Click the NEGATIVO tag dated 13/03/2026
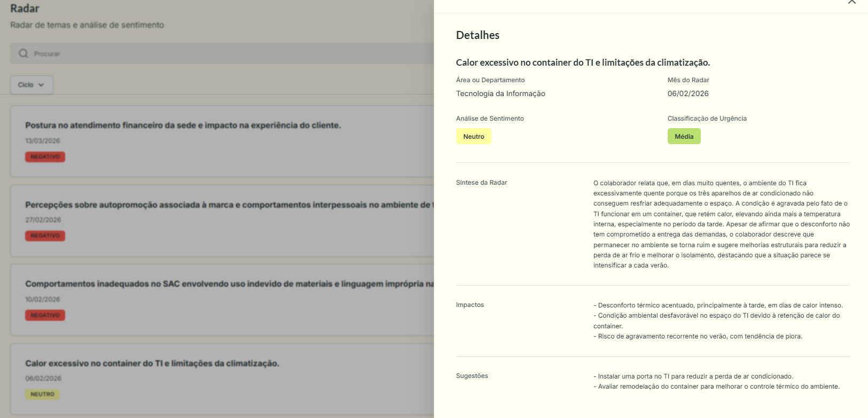This screenshot has height=418, width=868. [45, 156]
